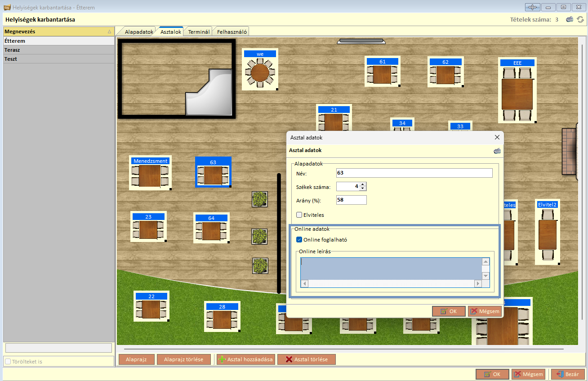The image size is (588, 381).
Task: Sort list by Megnevezés column header
Action: [58, 31]
